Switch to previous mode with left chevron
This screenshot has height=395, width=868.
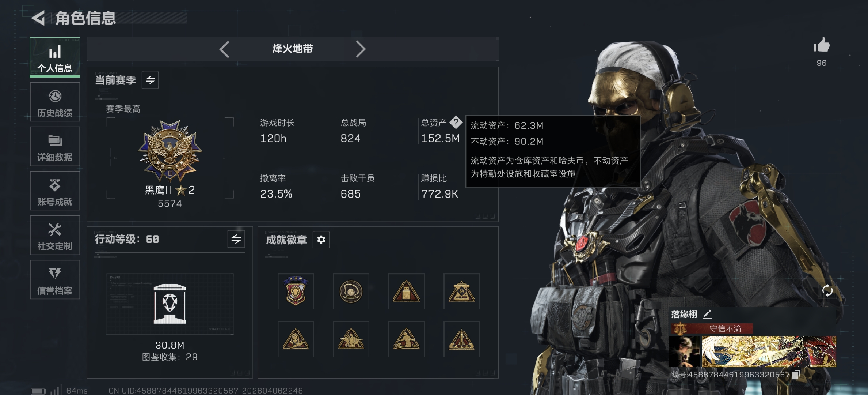coord(224,49)
